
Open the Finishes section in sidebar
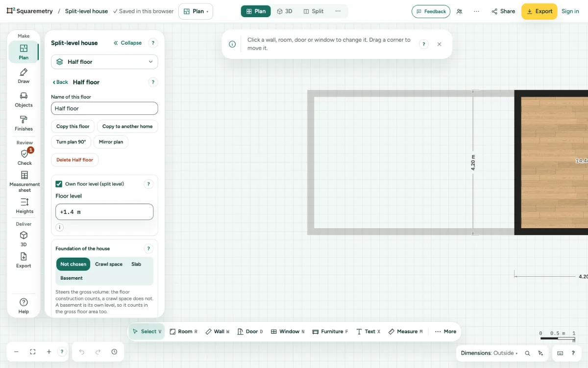[x=24, y=124]
